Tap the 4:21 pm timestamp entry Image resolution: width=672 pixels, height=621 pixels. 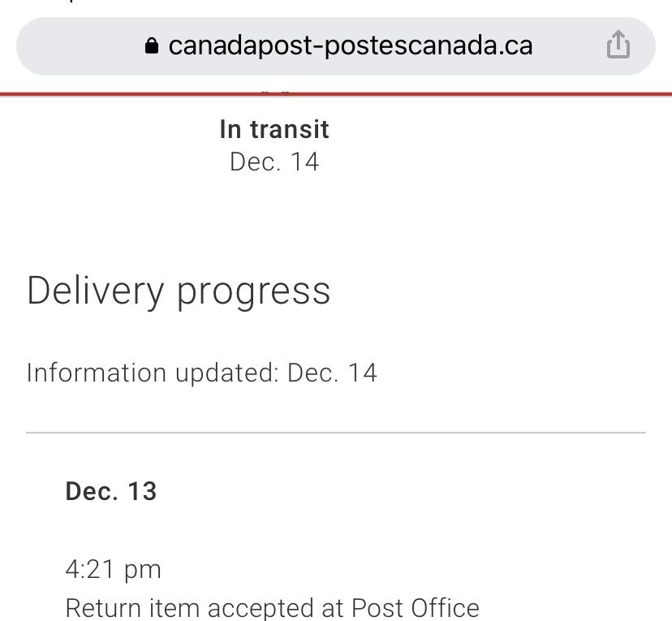[114, 569]
